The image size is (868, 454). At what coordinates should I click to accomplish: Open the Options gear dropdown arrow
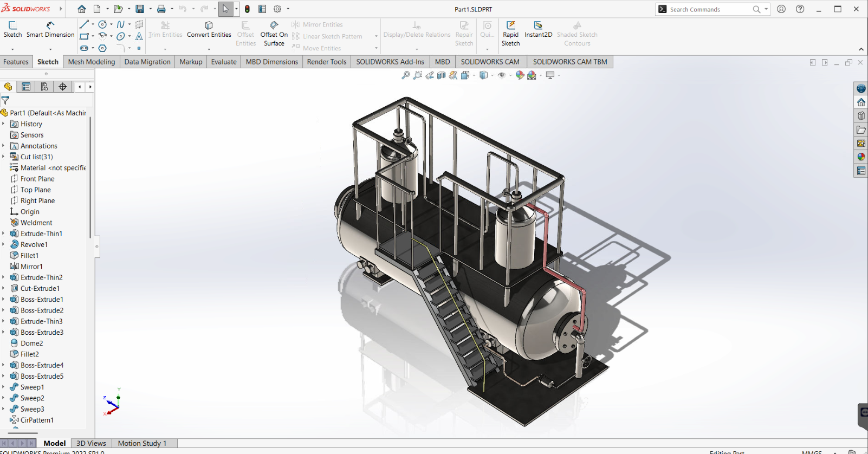(288, 9)
